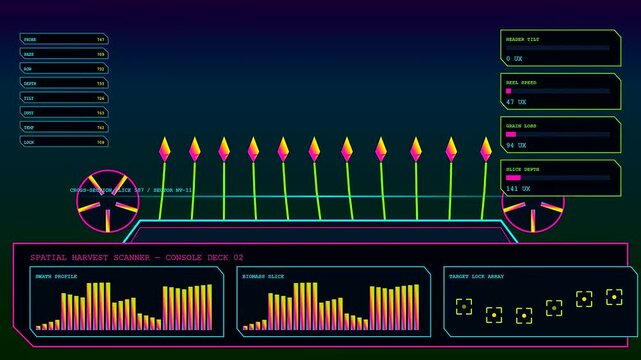The height and width of the screenshot is (360, 641).
Task: Click the "141 UX" Slice Depth value
Action: [518, 189]
